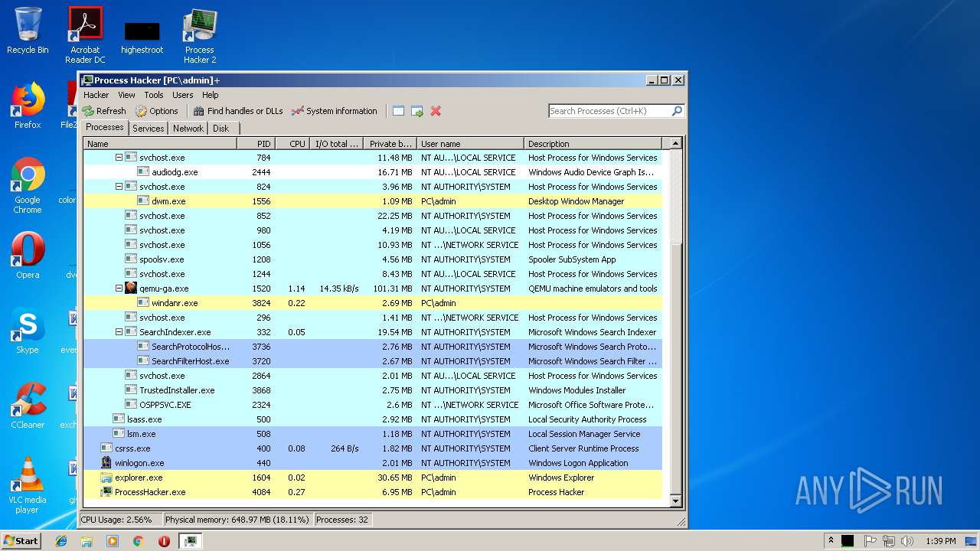The height and width of the screenshot is (551, 980).
Task: Select the Processes tab
Action: 104,127
